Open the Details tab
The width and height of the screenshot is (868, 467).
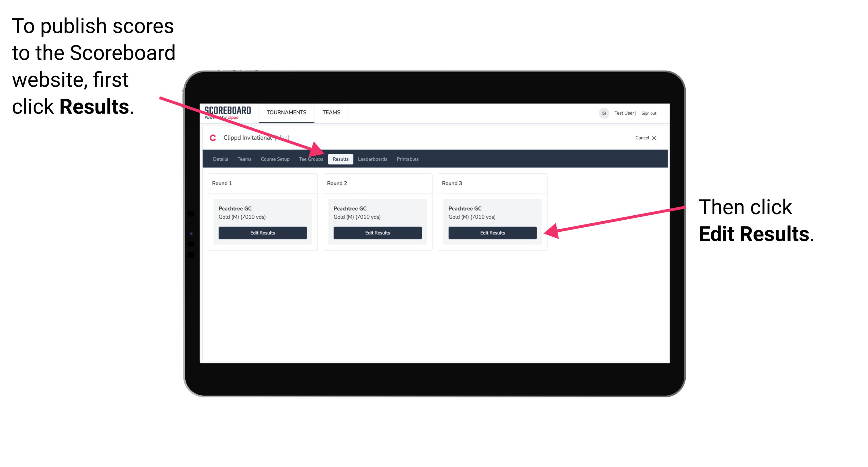pos(220,159)
